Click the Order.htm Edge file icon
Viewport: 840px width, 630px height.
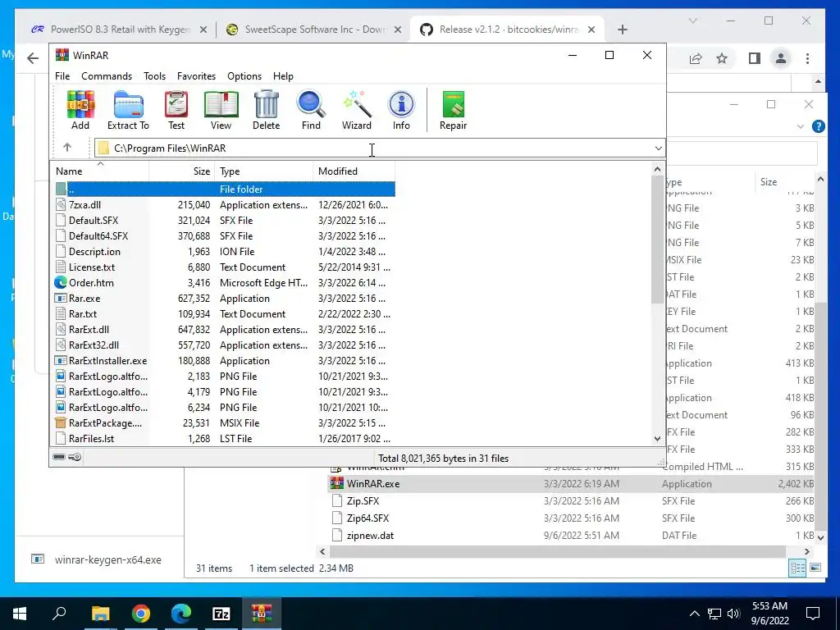click(61, 282)
